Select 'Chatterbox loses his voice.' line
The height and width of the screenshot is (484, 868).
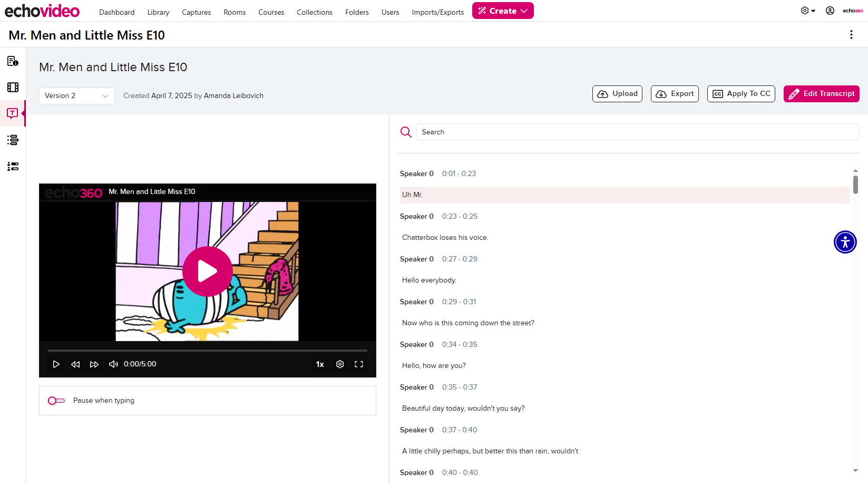(x=445, y=238)
